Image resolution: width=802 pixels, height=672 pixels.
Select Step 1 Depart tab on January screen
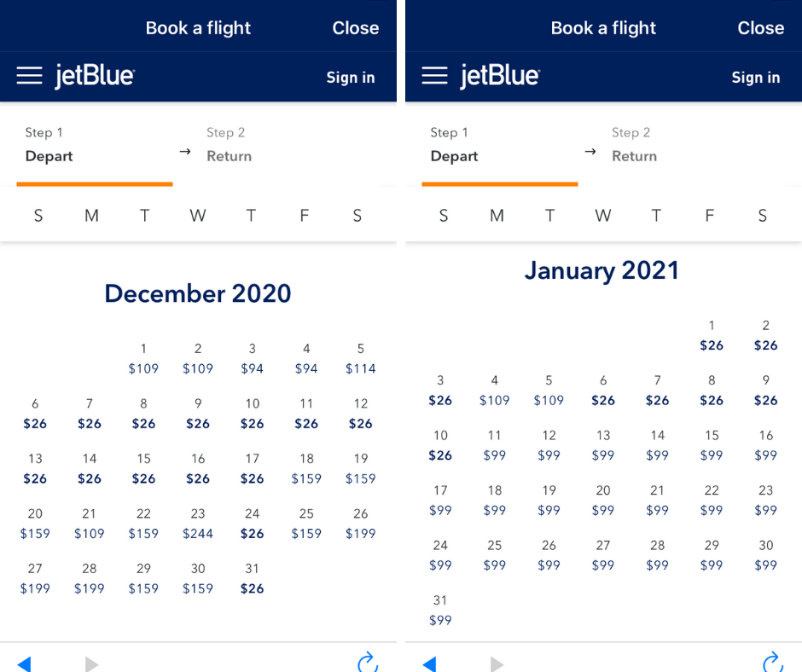pos(454,145)
